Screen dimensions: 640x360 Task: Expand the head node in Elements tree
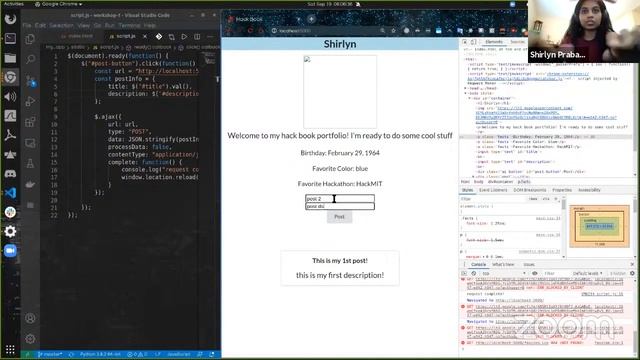click(465, 88)
